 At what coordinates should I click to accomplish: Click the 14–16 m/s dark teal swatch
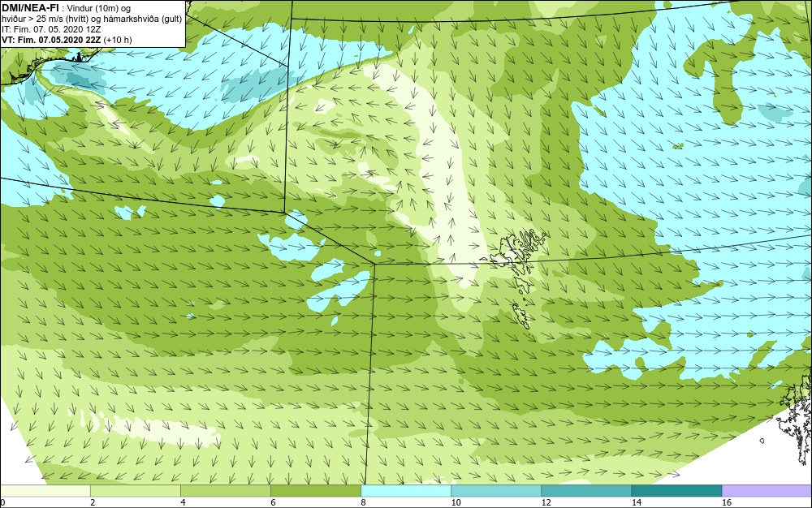click(x=676, y=491)
